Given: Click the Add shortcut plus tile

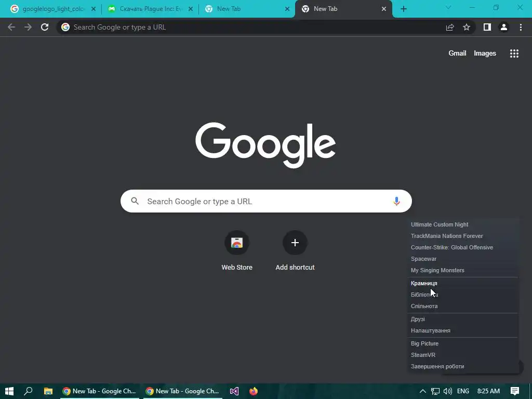Looking at the screenshot, I should 295,250.
